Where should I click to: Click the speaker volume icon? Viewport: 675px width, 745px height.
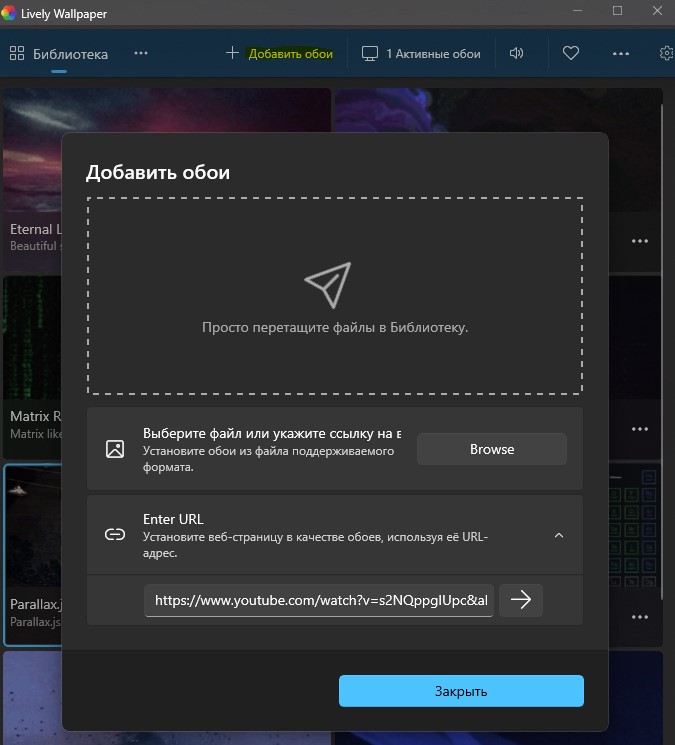pyautogui.click(x=516, y=53)
